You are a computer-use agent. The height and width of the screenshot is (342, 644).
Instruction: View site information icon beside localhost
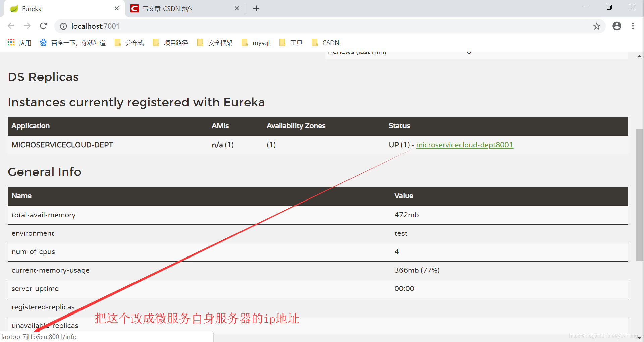63,26
